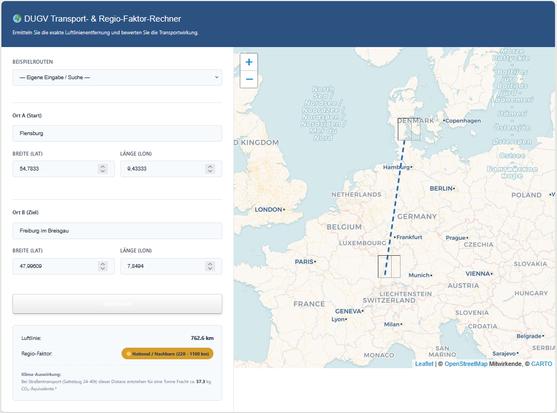This screenshot has height=413, width=557.
Task: Adjust Ort B latitude with stepper arrows
Action: coord(103,266)
